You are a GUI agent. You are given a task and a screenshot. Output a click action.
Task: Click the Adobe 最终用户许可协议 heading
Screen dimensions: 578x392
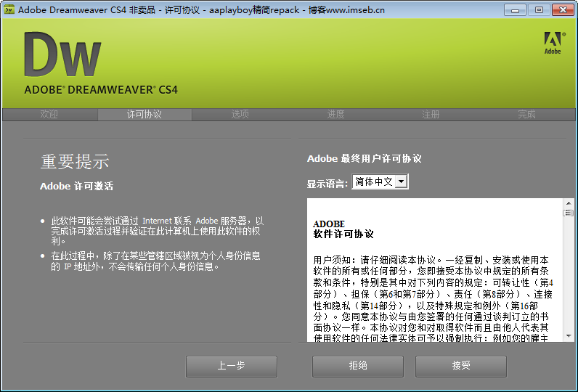tap(365, 158)
